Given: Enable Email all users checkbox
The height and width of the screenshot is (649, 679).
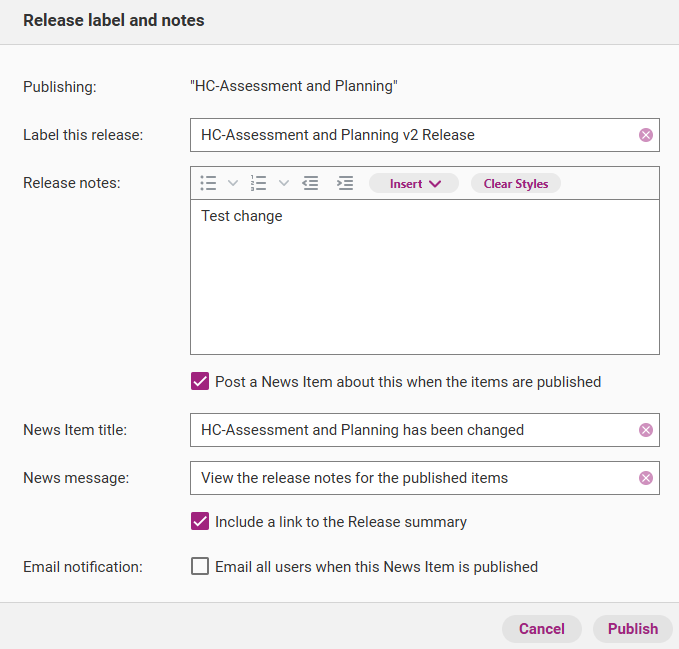Looking at the screenshot, I should tap(200, 567).
